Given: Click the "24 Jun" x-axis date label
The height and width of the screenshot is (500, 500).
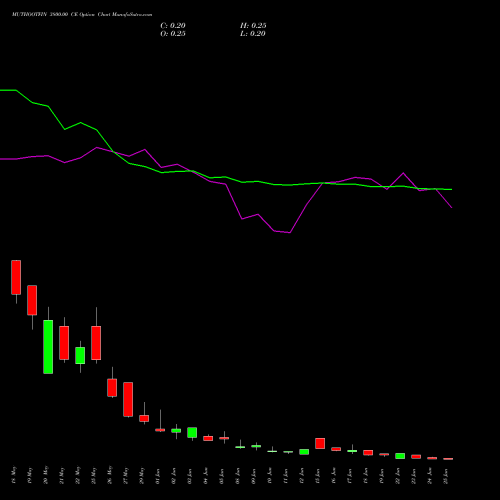Looking at the screenshot, I should tap(430, 476).
